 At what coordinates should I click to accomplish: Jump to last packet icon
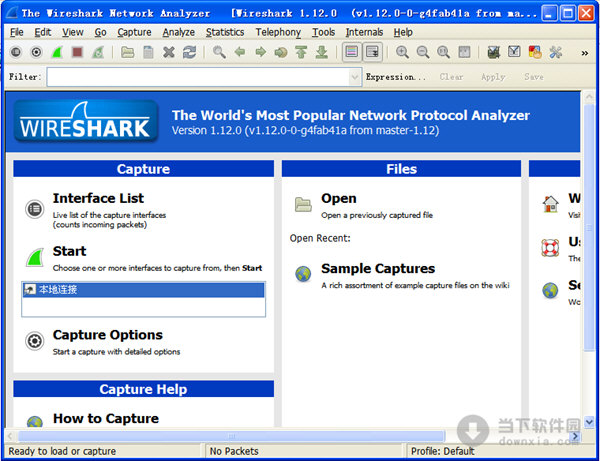[322, 52]
